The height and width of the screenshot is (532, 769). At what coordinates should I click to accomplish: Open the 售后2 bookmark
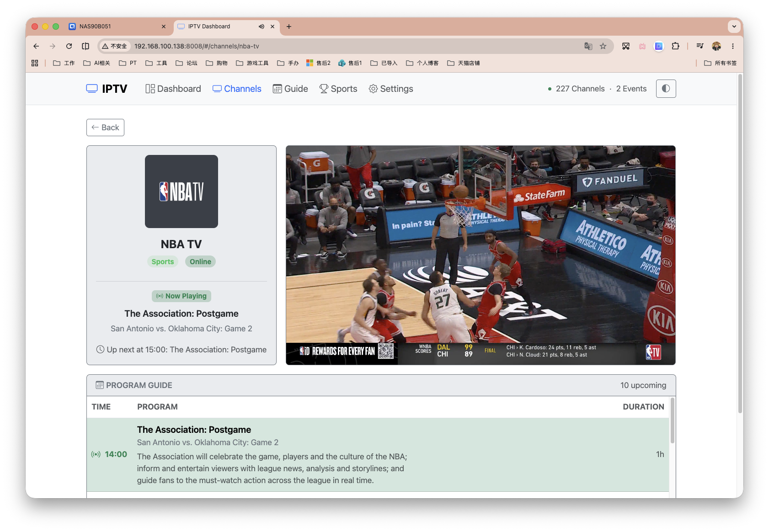pos(318,63)
